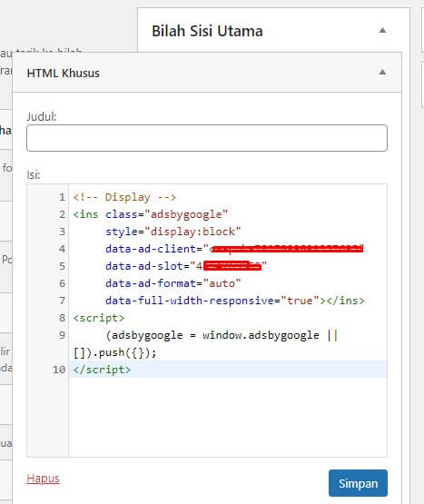The height and width of the screenshot is (504, 424).
Task: Click the [].push({}); wrapped code line
Action: pos(114,352)
